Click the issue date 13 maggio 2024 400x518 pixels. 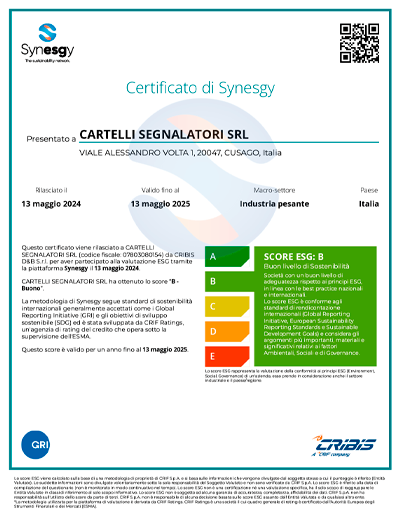pos(51,204)
